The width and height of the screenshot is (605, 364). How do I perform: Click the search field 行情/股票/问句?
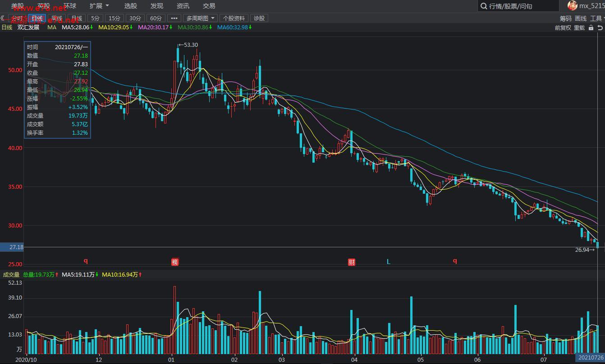[x=518, y=6]
